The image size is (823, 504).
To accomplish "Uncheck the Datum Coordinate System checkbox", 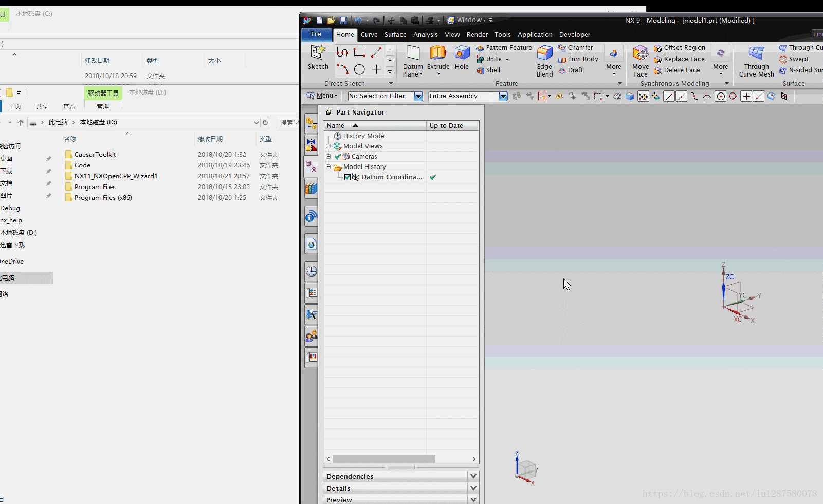I will [x=348, y=177].
